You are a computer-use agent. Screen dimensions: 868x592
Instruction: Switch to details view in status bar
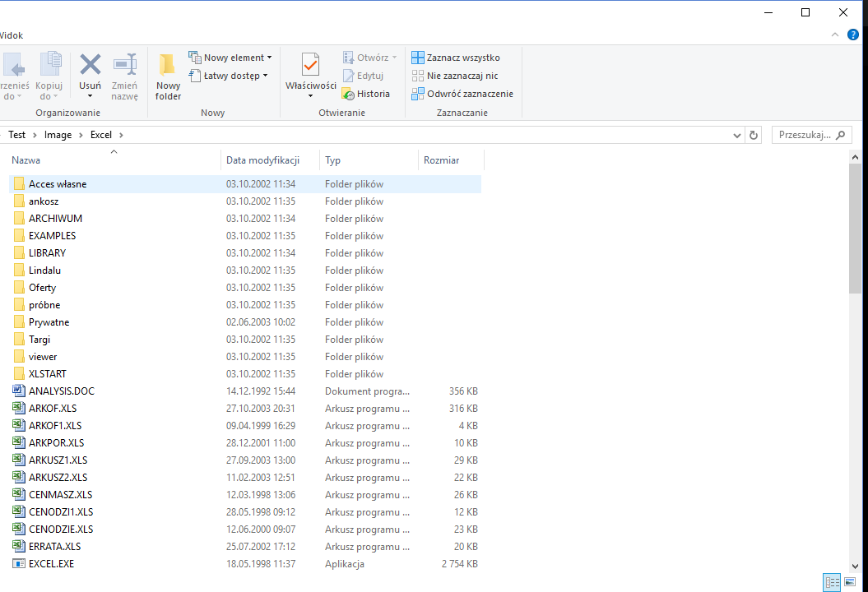coord(832,582)
